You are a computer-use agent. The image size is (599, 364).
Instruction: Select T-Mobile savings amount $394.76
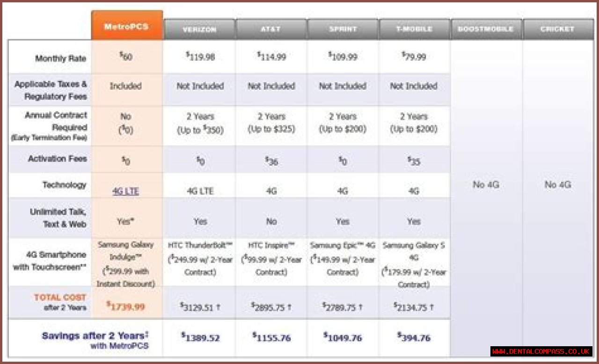[x=414, y=337]
